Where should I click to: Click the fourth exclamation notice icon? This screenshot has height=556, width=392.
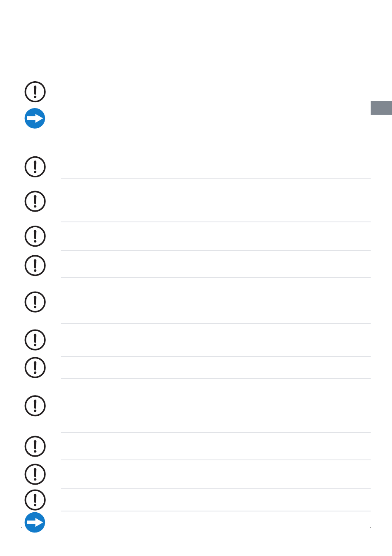(35, 236)
